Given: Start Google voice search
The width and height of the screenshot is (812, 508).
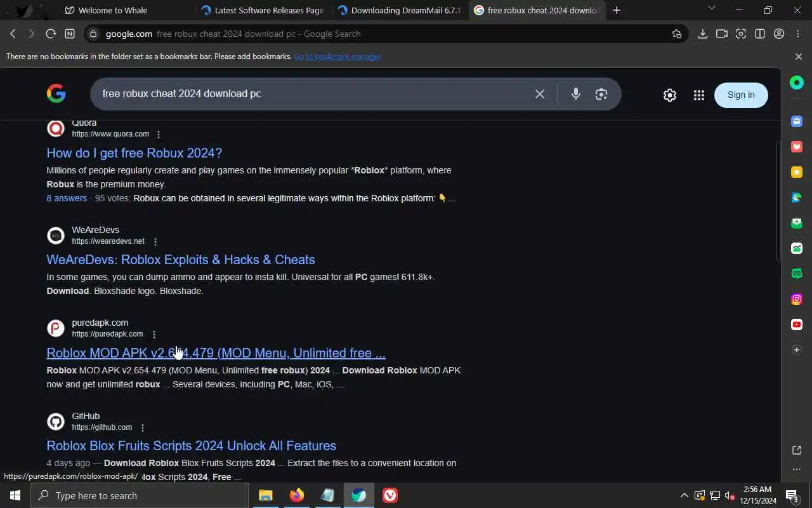Looking at the screenshot, I should [x=575, y=94].
